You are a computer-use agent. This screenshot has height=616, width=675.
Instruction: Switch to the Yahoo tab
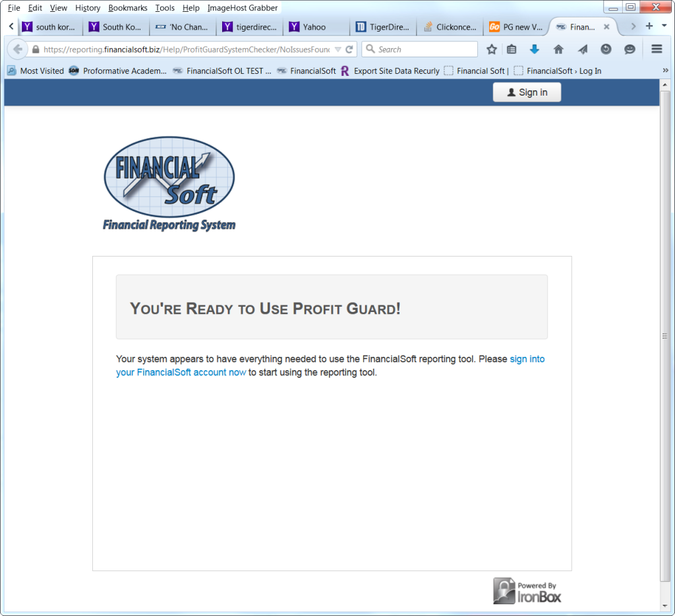[317, 27]
